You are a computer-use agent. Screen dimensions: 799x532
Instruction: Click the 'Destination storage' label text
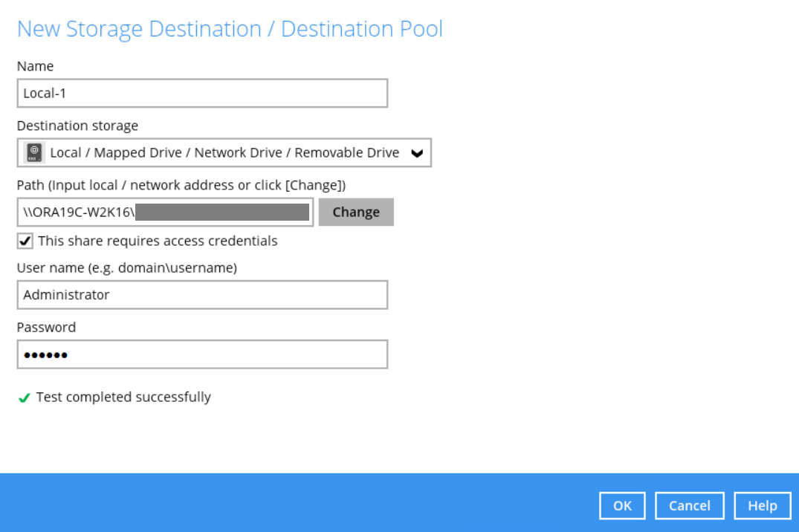77,126
